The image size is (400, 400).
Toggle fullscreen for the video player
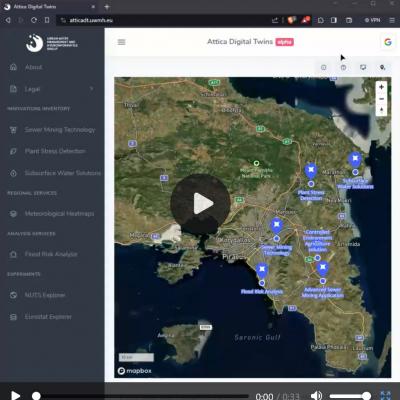click(x=386, y=396)
